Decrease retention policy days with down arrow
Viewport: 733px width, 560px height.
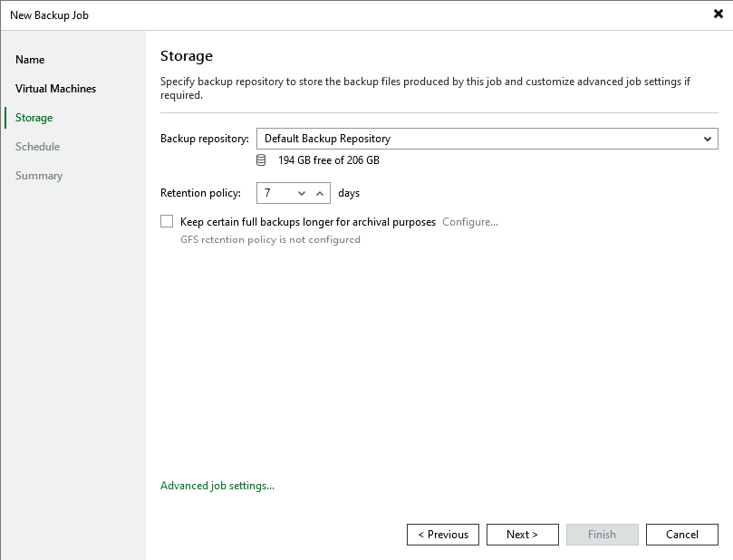pyautogui.click(x=302, y=193)
